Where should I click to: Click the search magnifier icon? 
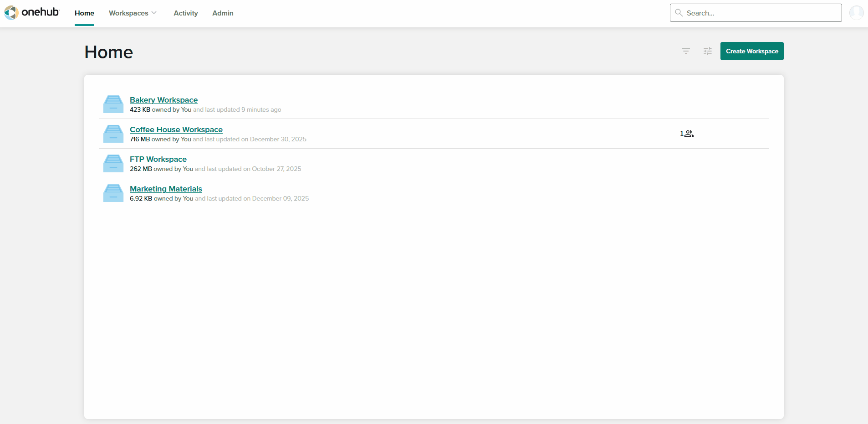pos(679,13)
